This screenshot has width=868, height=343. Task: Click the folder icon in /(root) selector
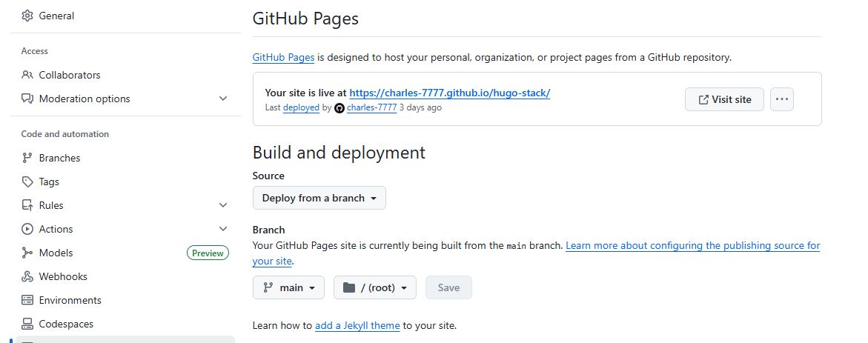click(x=348, y=287)
